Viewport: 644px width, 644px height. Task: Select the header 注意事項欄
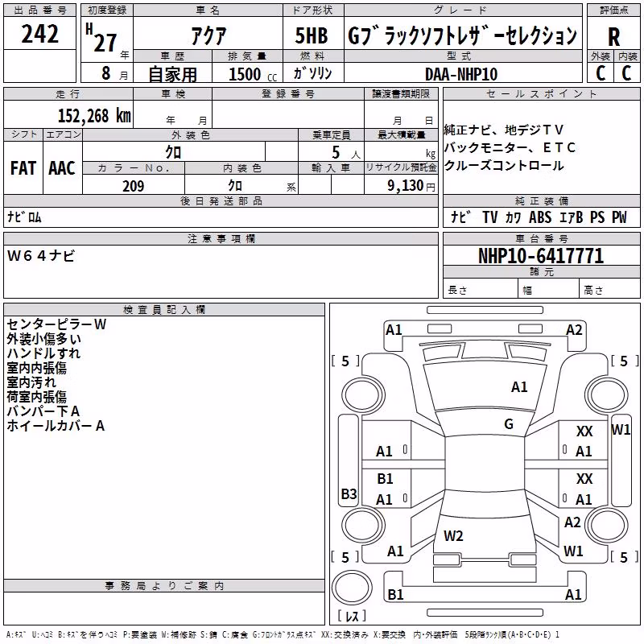click(x=221, y=238)
